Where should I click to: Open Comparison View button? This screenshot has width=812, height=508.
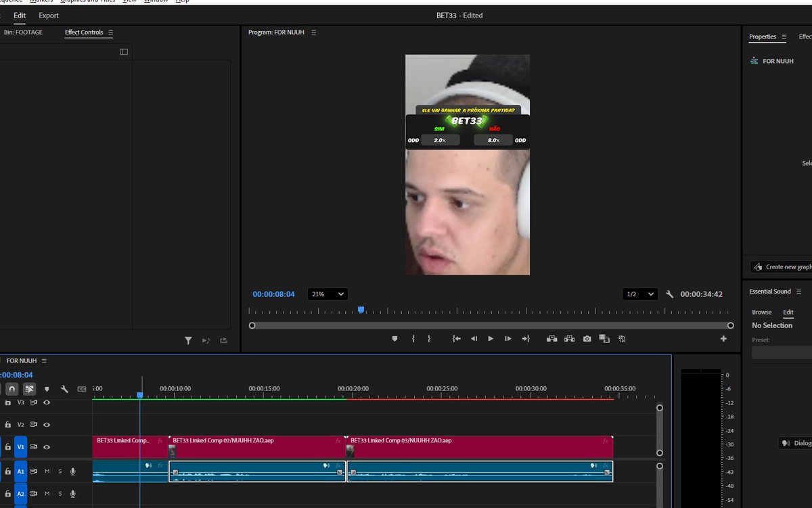pyautogui.click(x=604, y=339)
